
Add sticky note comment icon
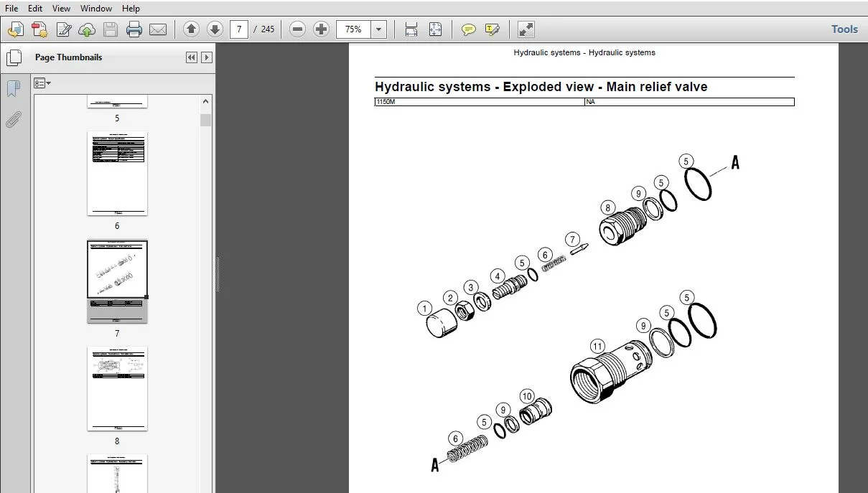click(468, 29)
